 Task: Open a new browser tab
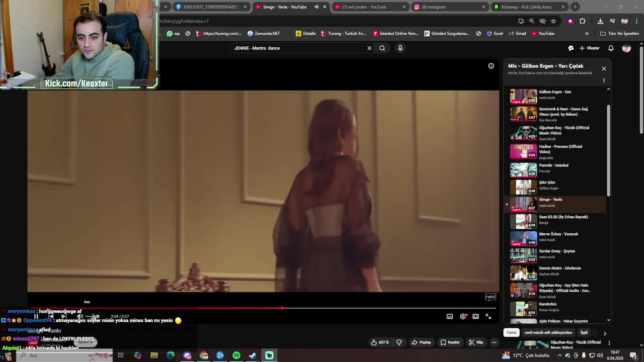click(x=575, y=7)
